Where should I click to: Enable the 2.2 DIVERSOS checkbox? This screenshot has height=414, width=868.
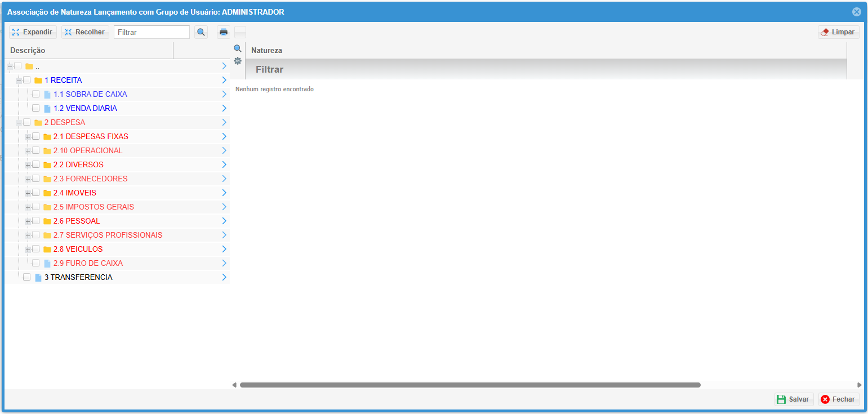tap(36, 164)
